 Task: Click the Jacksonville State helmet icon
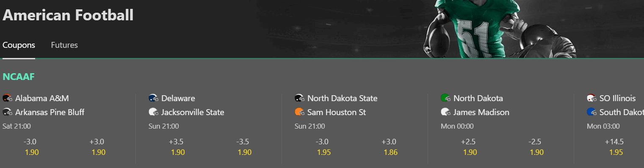click(153, 112)
